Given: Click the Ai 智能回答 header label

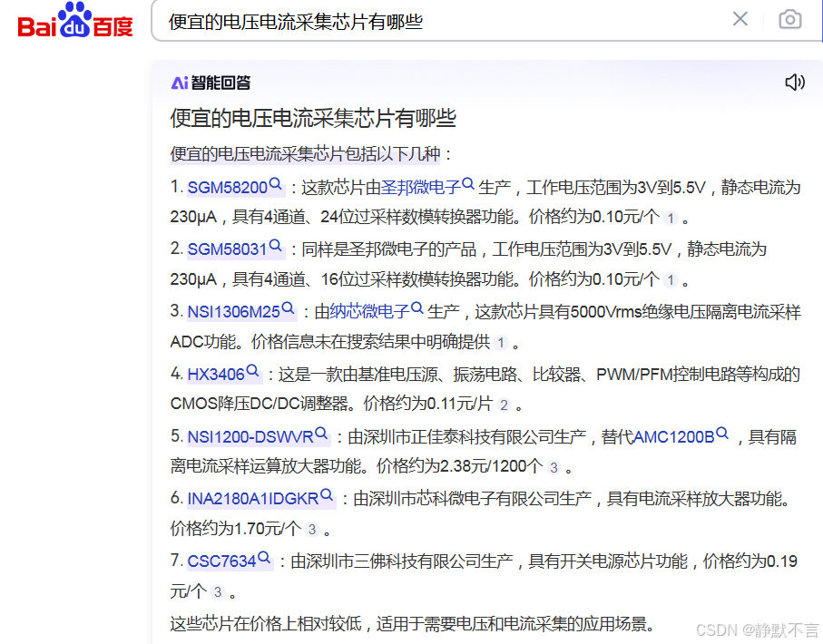Looking at the screenshot, I should pyautogui.click(x=211, y=83).
